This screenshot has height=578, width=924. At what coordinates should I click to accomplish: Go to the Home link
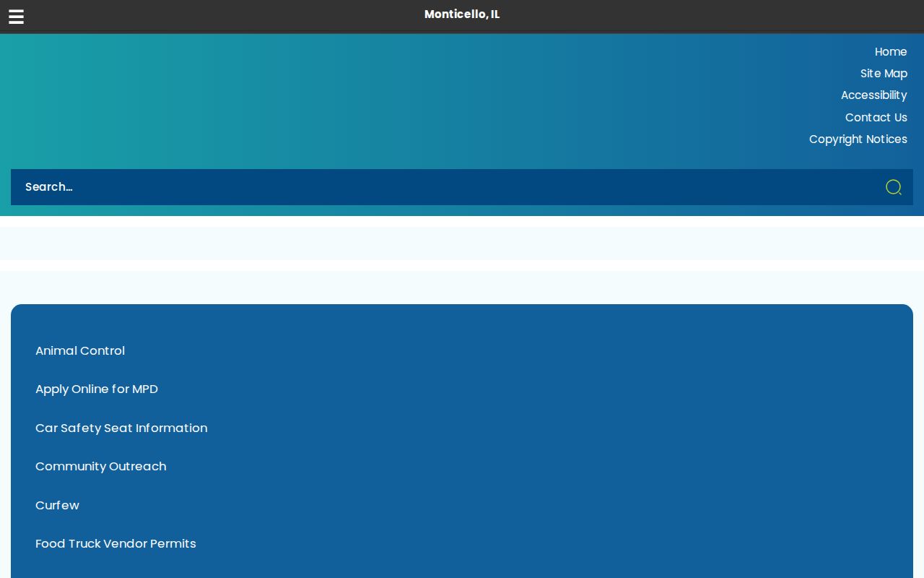click(891, 52)
